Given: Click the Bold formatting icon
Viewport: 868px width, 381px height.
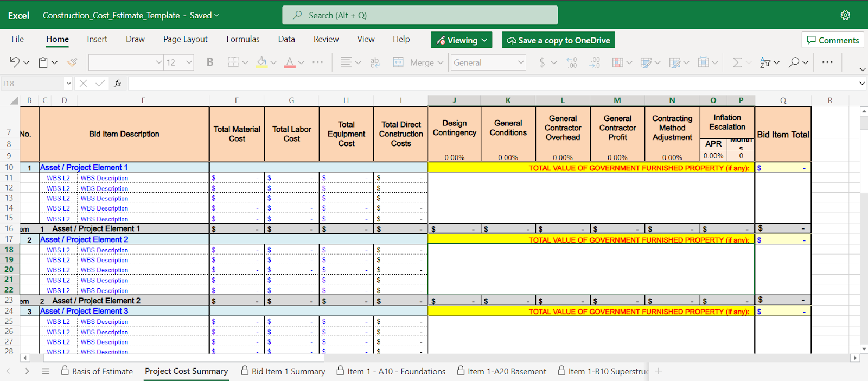Looking at the screenshot, I should [210, 62].
